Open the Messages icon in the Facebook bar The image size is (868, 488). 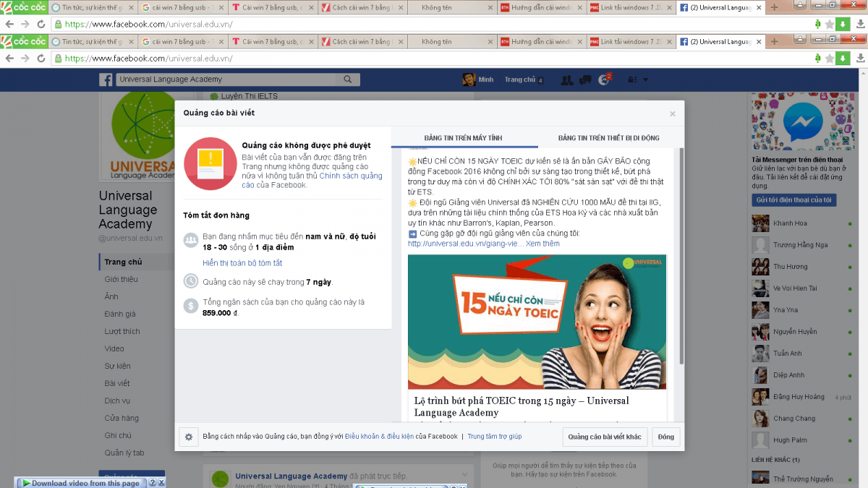click(585, 80)
